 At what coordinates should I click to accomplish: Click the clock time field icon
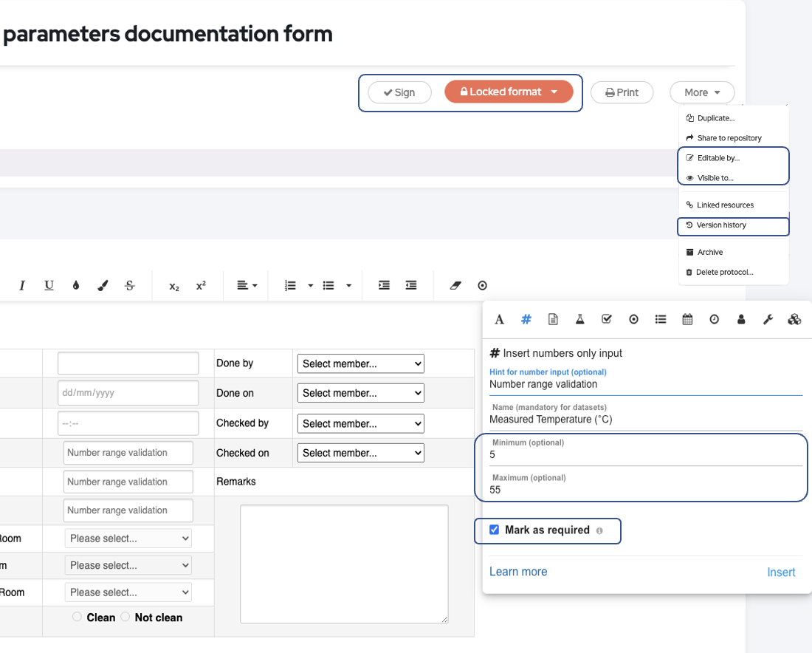coord(715,319)
